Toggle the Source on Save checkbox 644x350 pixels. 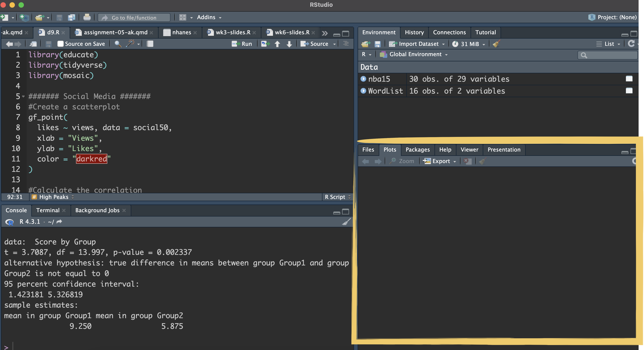60,44
